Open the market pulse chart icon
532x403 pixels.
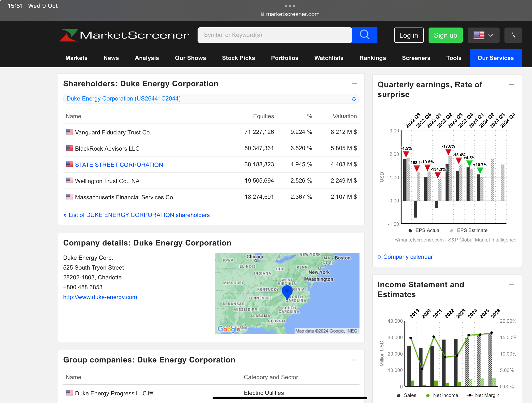[x=513, y=35]
